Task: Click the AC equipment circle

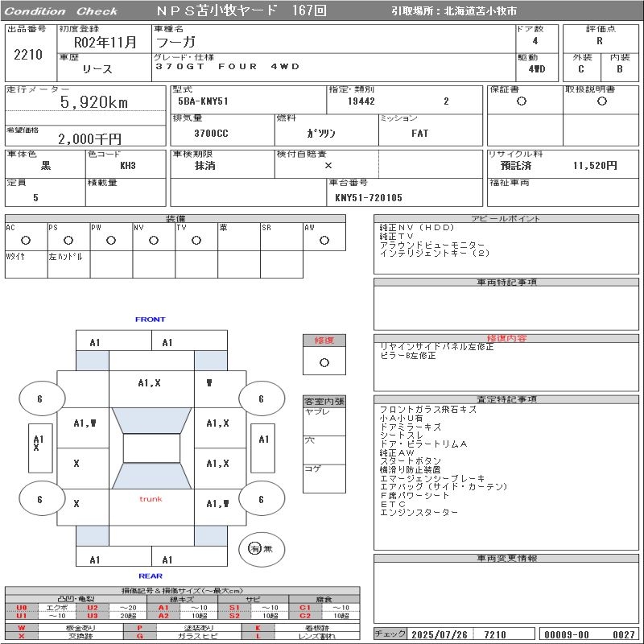Action: pos(26,240)
